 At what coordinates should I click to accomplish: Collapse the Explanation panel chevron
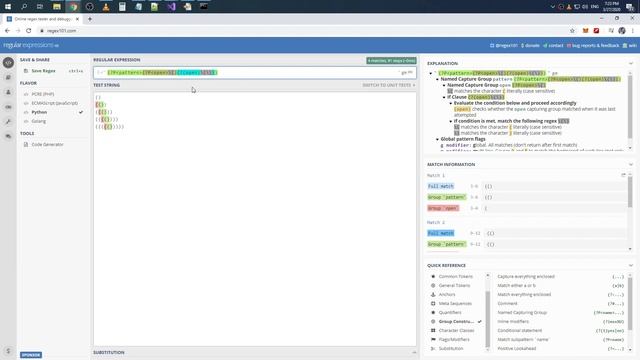tap(631, 63)
